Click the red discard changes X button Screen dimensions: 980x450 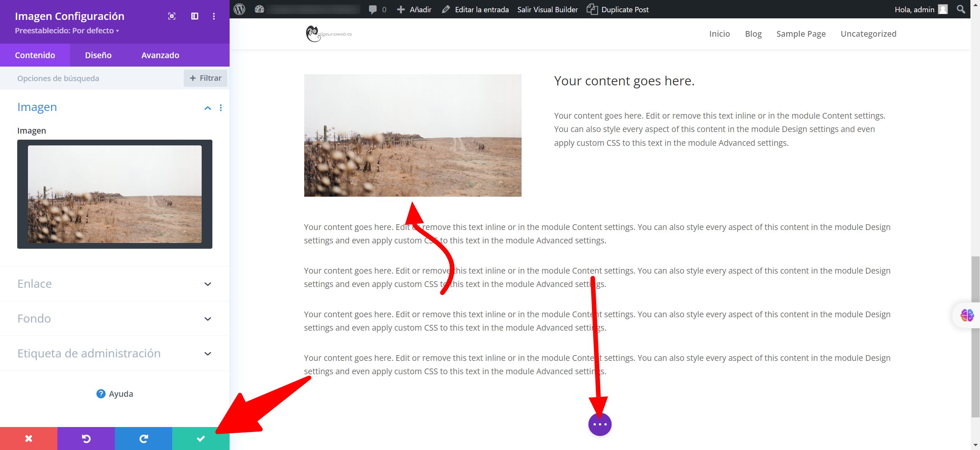tap(29, 439)
